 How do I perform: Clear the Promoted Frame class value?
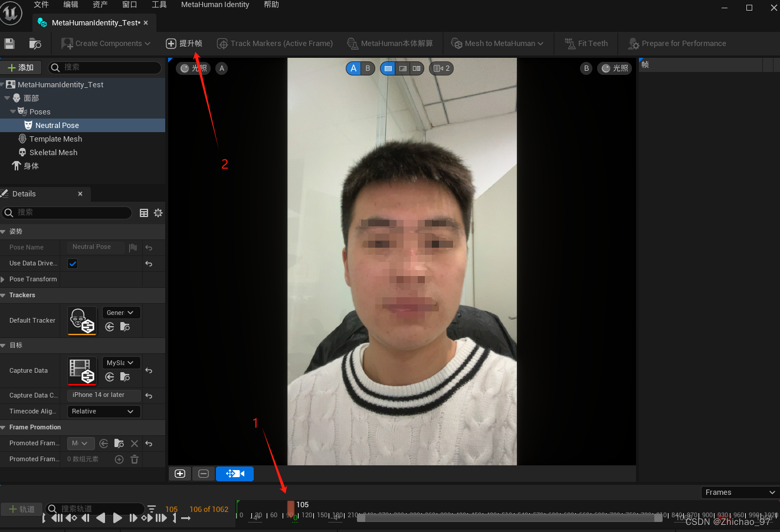coord(135,444)
